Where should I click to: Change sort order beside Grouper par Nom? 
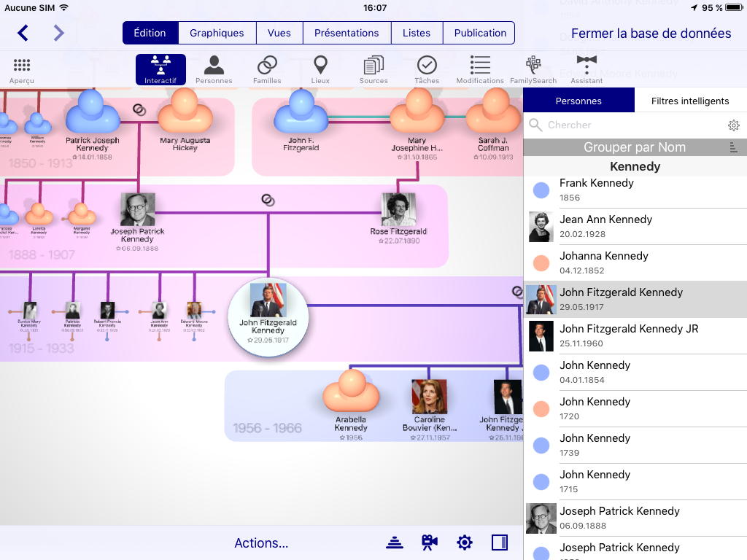pos(734,147)
